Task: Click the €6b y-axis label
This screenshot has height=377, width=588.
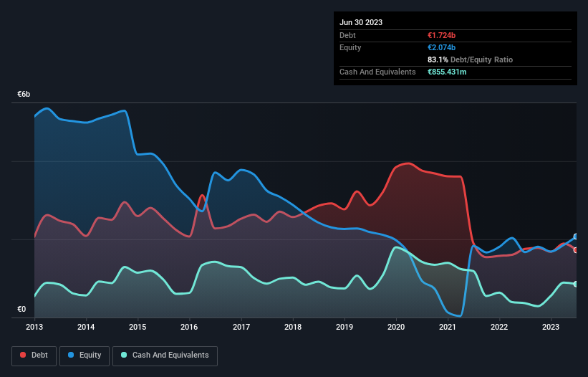Action: click(24, 94)
